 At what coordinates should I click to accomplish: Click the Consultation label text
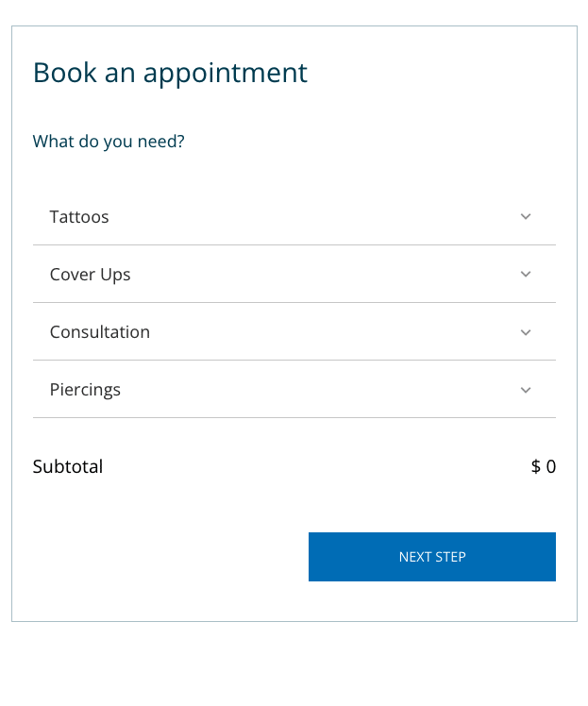(x=99, y=332)
